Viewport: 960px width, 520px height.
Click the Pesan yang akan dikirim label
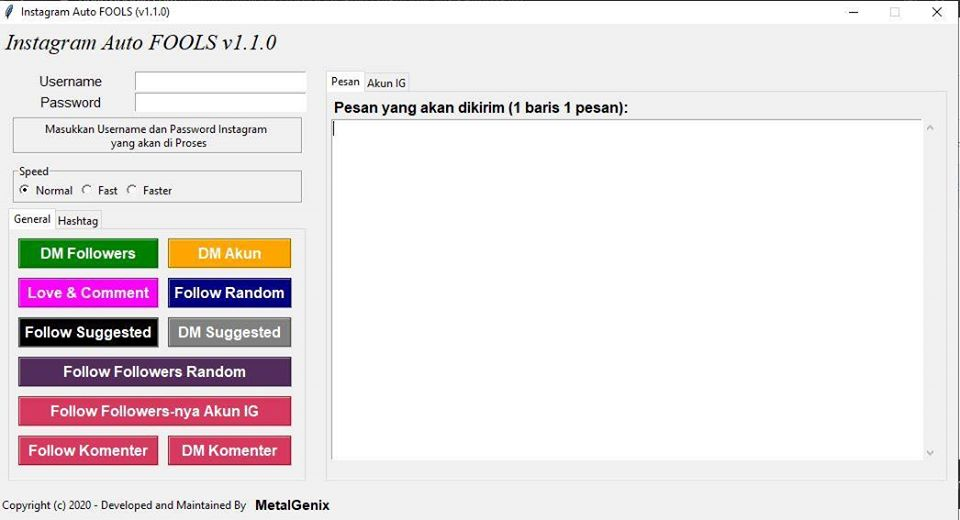481,108
